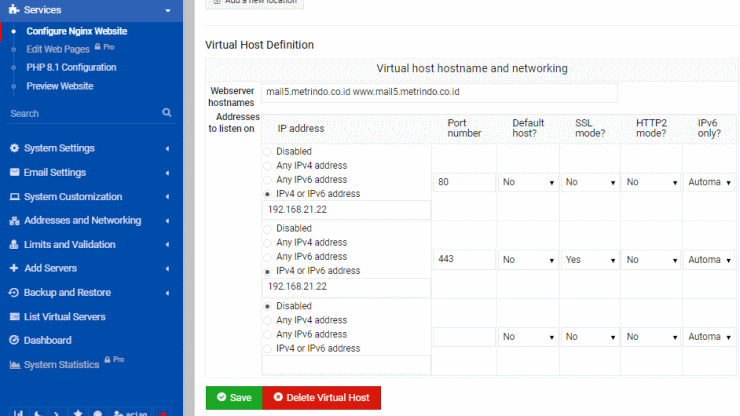The image size is (740, 416).
Task: Open Preview Website menu item
Action: click(x=59, y=86)
